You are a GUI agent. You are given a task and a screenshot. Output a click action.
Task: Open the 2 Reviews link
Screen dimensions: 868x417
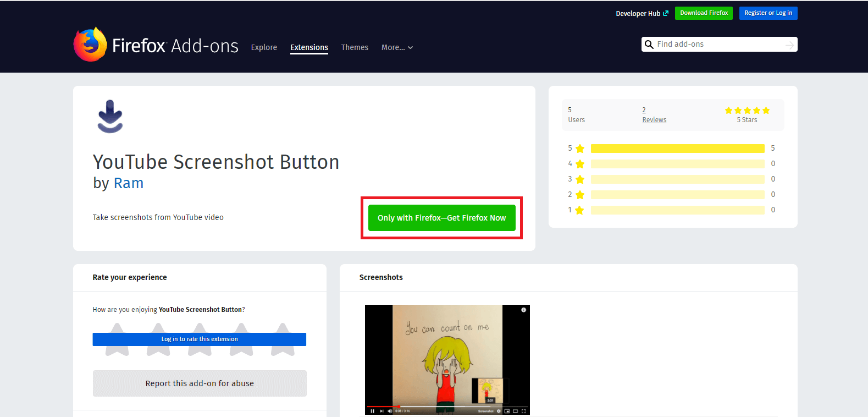click(x=654, y=115)
